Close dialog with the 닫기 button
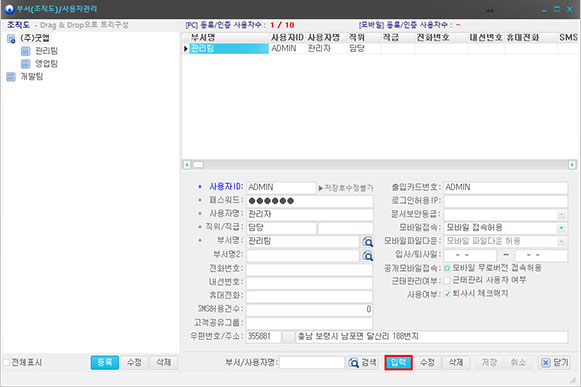This screenshot has height=387, width=581. pos(554,363)
